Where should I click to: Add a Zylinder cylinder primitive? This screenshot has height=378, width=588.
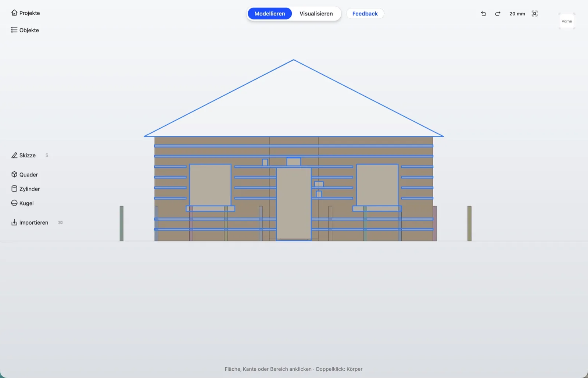coord(25,189)
